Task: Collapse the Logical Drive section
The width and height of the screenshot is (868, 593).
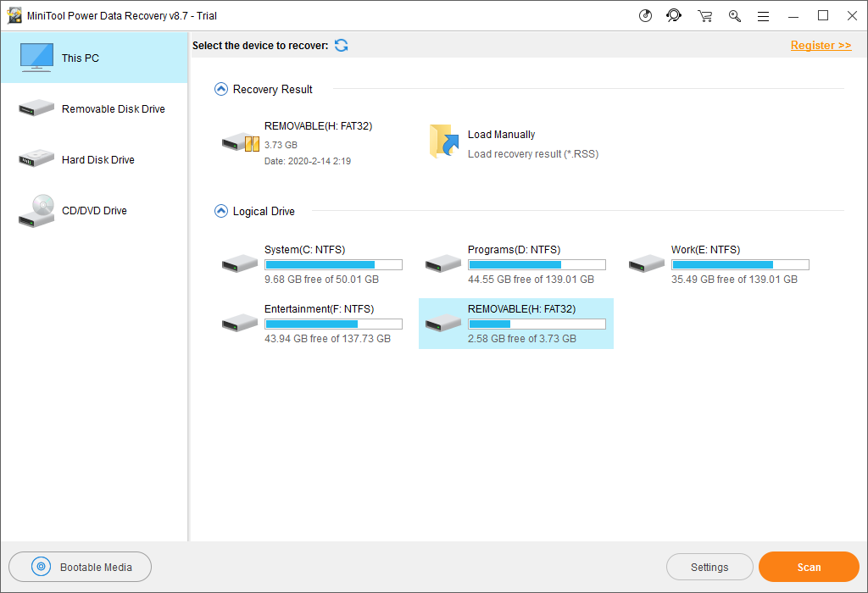Action: (x=221, y=211)
